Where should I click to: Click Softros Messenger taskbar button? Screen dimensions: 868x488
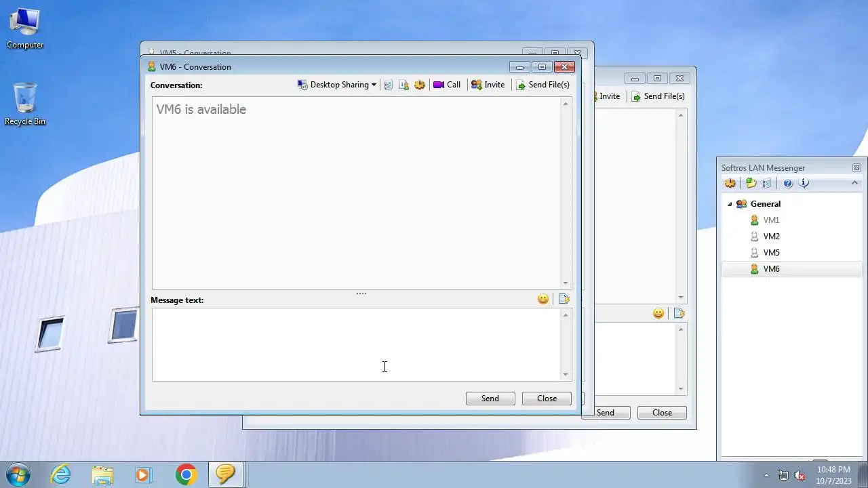(x=226, y=474)
